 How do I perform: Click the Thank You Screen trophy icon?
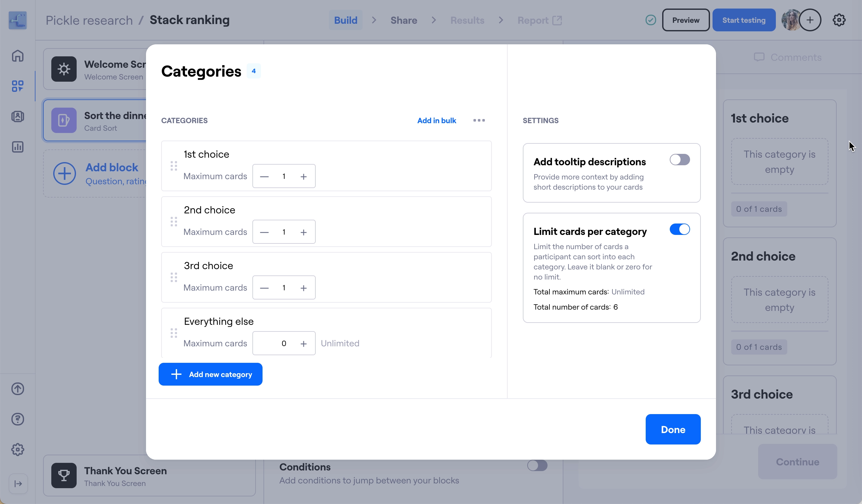point(64,475)
